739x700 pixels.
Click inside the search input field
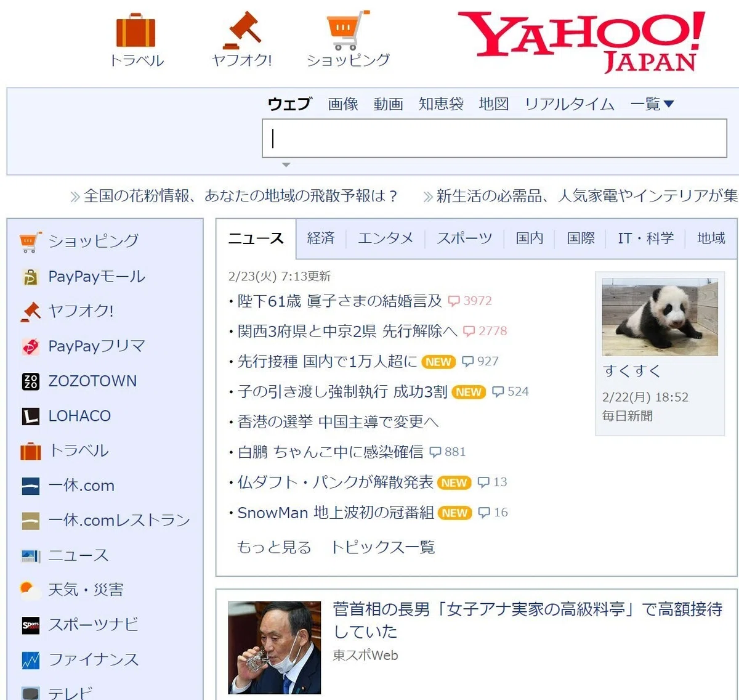[x=495, y=139]
